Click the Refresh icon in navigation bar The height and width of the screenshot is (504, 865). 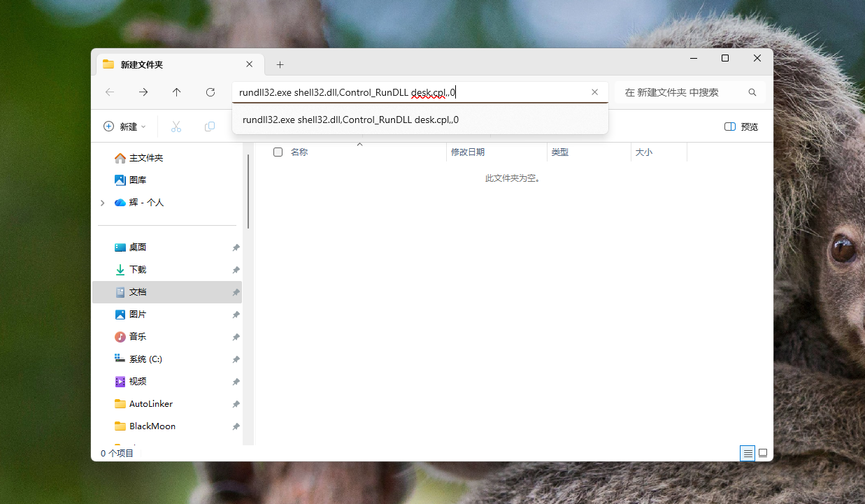click(210, 92)
